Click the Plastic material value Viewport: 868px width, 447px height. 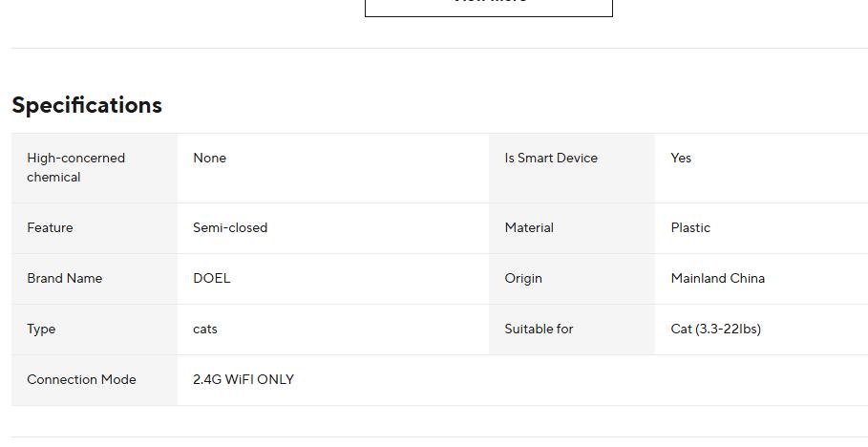point(690,227)
